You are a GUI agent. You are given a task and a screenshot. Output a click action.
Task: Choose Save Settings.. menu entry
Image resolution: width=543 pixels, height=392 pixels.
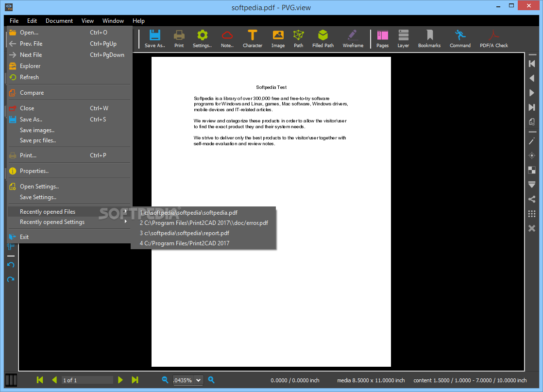(69, 197)
